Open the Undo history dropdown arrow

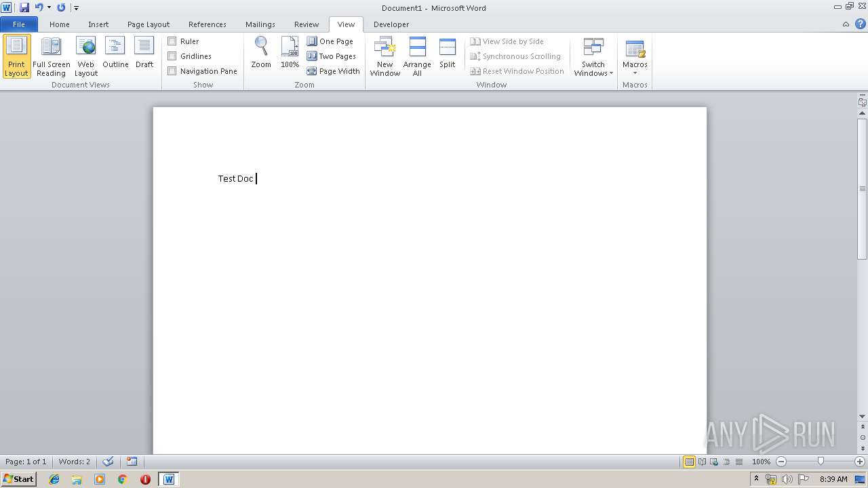49,7
